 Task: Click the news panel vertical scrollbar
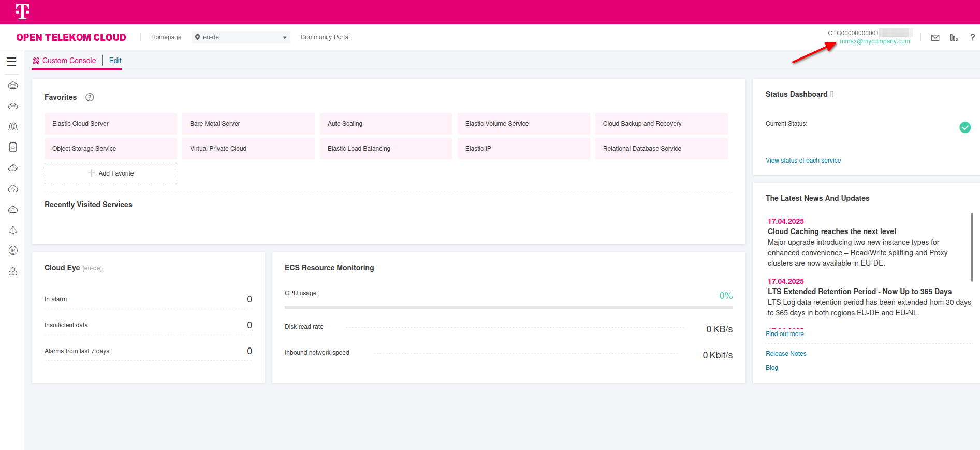tap(971, 247)
